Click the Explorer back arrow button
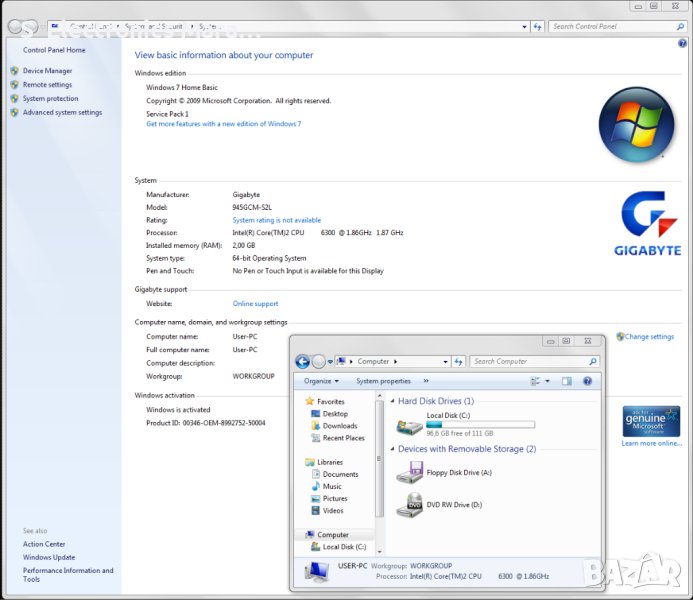 point(303,361)
